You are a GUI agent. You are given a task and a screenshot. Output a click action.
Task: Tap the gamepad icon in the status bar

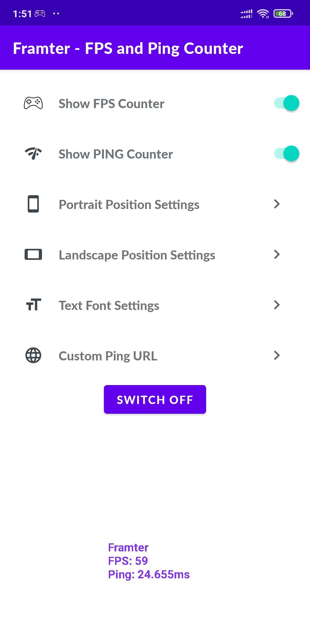(40, 13)
